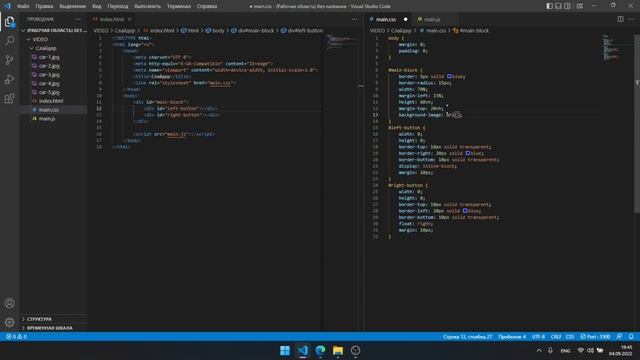Click blue swatch on border-right line

468,153
